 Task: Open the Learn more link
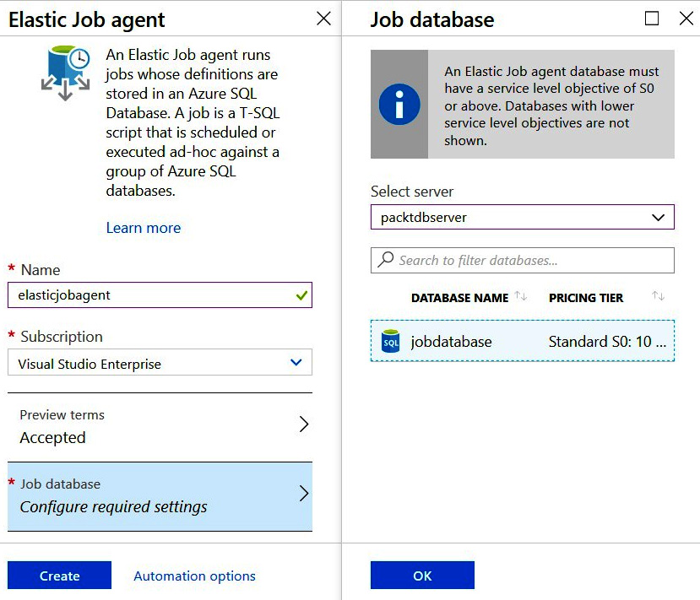[x=144, y=227]
